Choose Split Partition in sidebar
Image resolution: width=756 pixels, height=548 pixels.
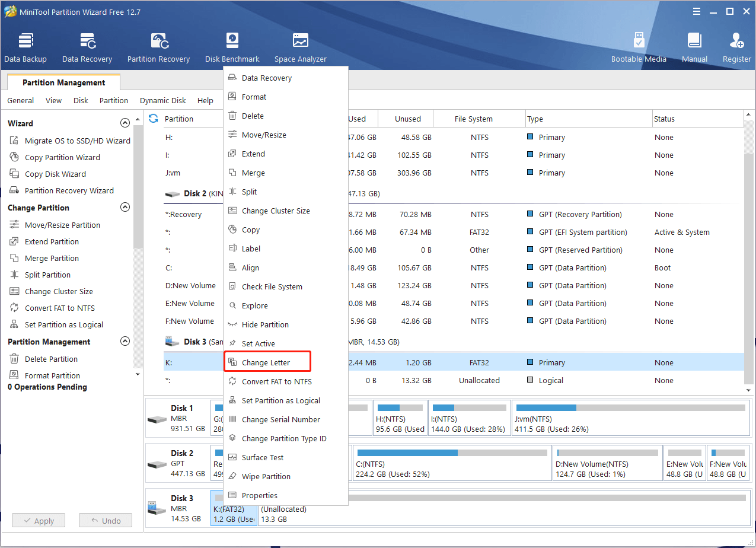(40, 275)
